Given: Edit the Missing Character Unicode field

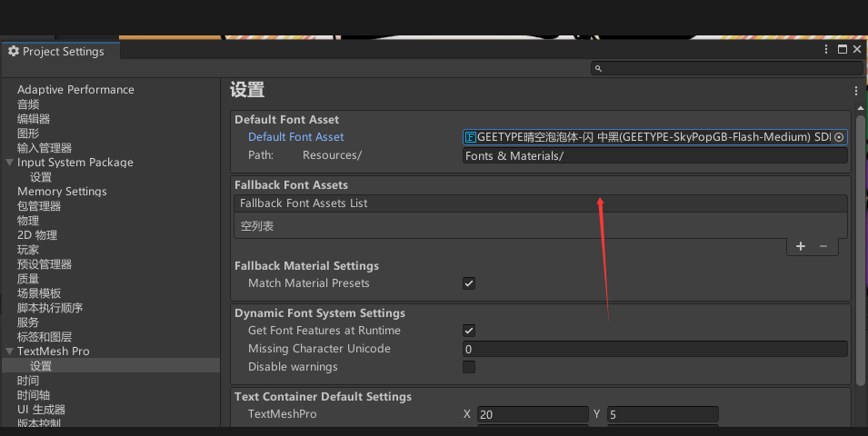Looking at the screenshot, I should pyautogui.click(x=655, y=349).
